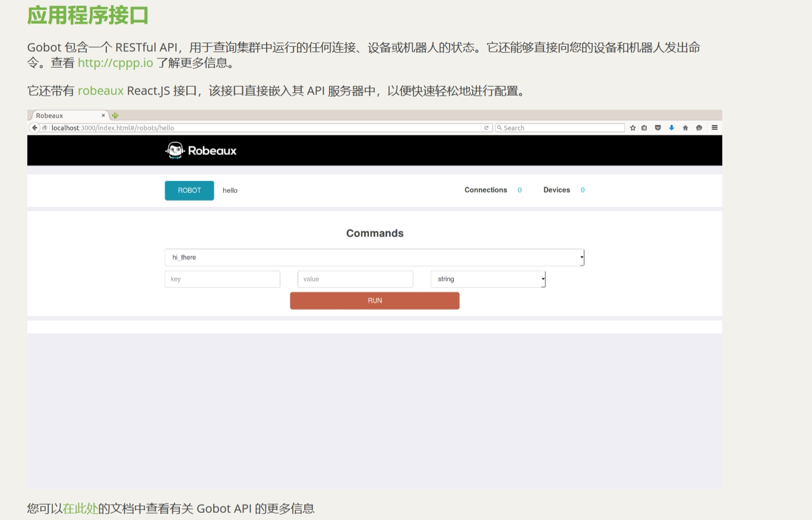Click the chat bubble smiley icon

click(699, 128)
